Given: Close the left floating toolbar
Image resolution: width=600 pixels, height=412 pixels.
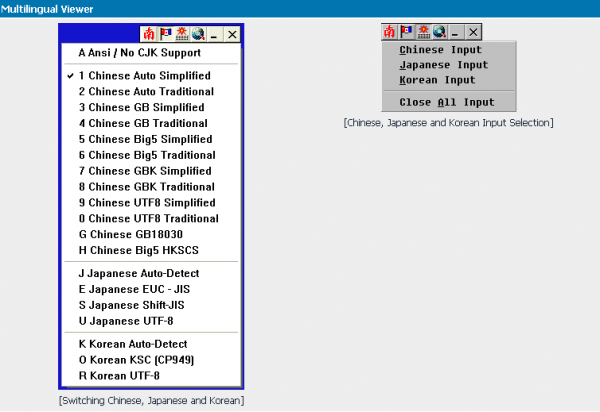Looking at the screenshot, I should point(232,34).
